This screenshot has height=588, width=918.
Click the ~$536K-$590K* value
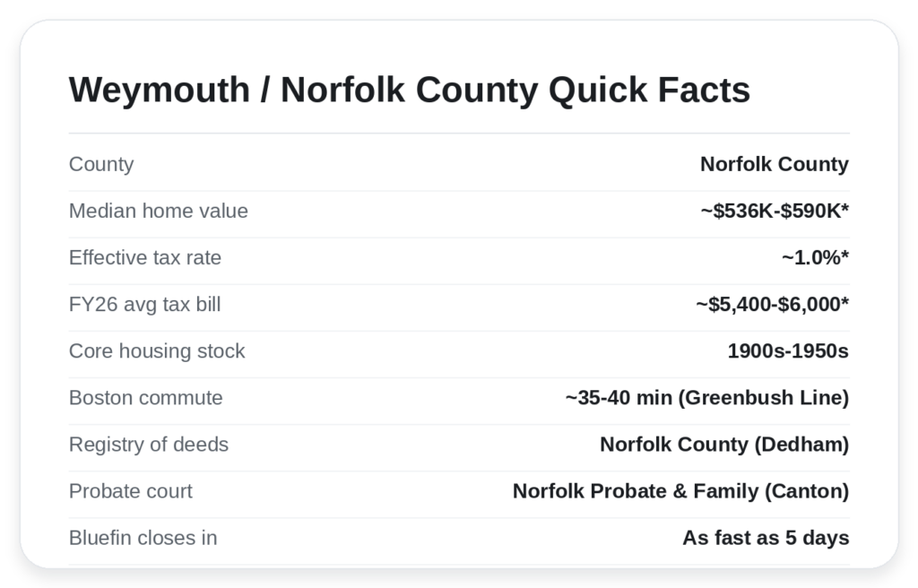(775, 211)
